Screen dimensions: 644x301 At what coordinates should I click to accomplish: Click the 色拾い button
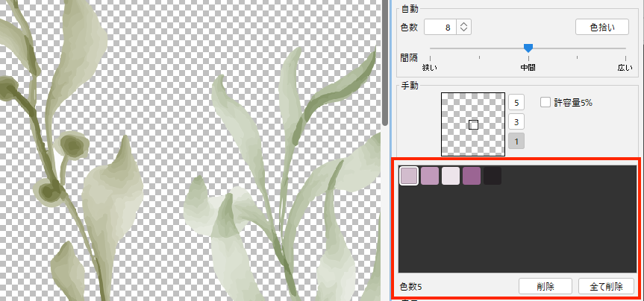pos(602,27)
